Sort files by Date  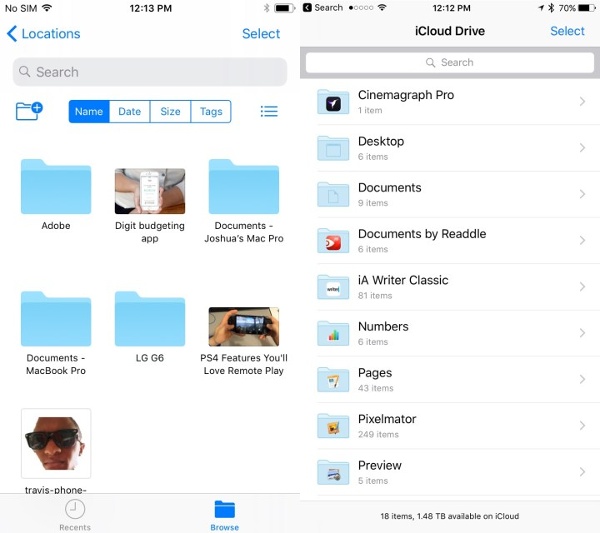tap(129, 111)
